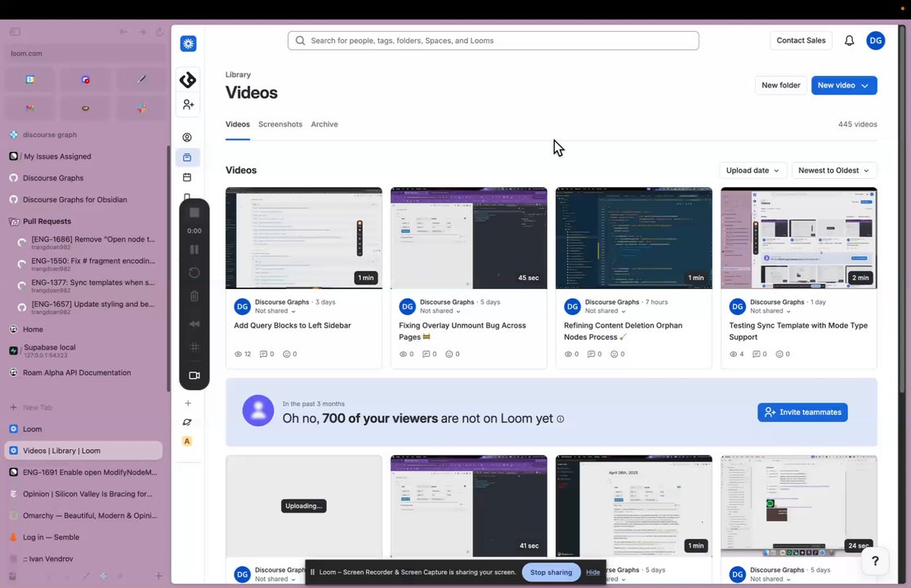This screenshot has height=588, width=911.
Task: Expand the Newest to Oldest sort dropdown
Action: [833, 171]
